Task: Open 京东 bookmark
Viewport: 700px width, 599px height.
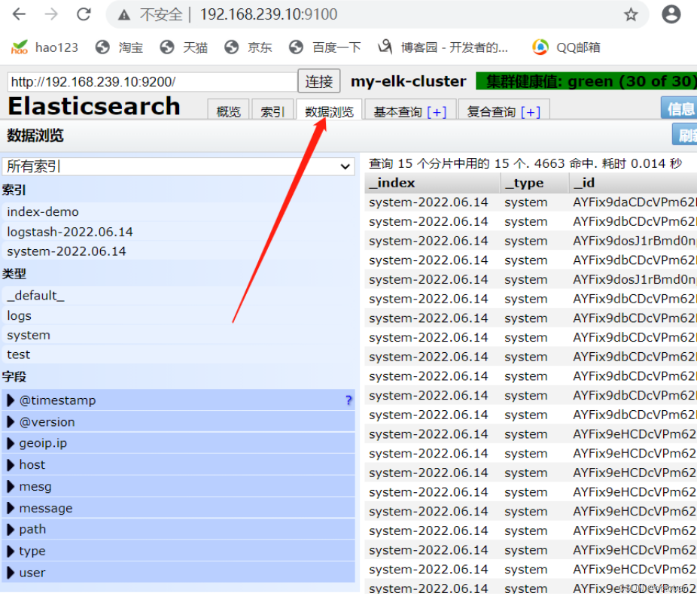Action: click(248, 47)
